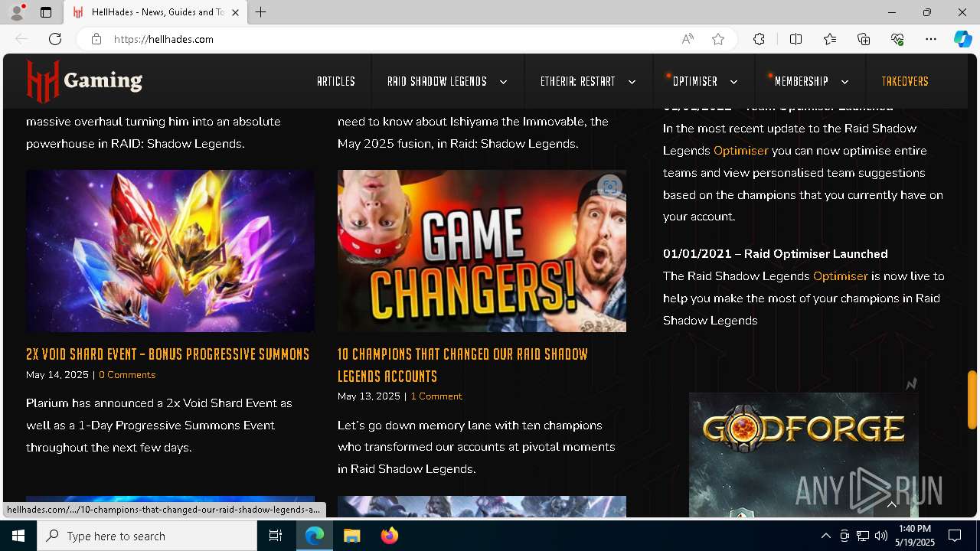Image resolution: width=980 pixels, height=551 pixels.
Task: Open Task View on the taskbar
Action: click(276, 536)
